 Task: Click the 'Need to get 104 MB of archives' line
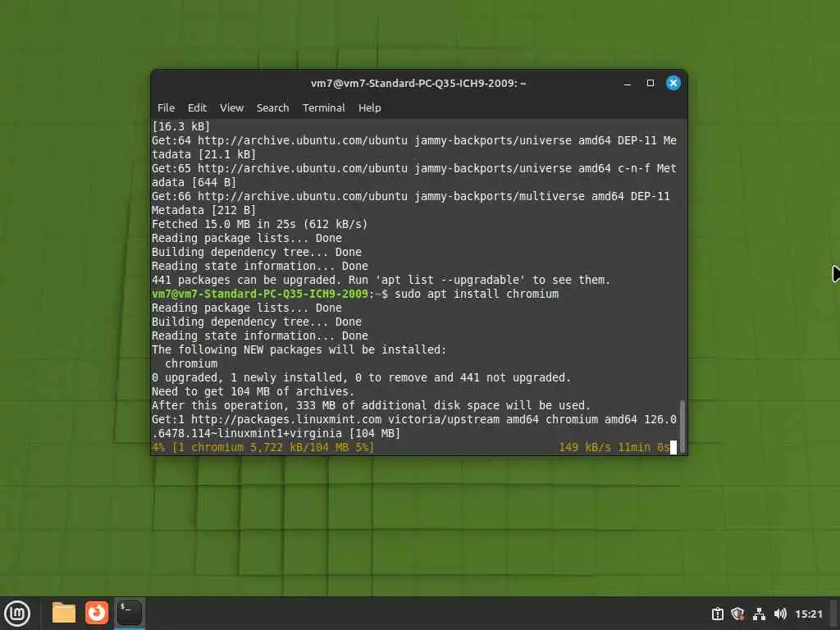click(x=253, y=391)
